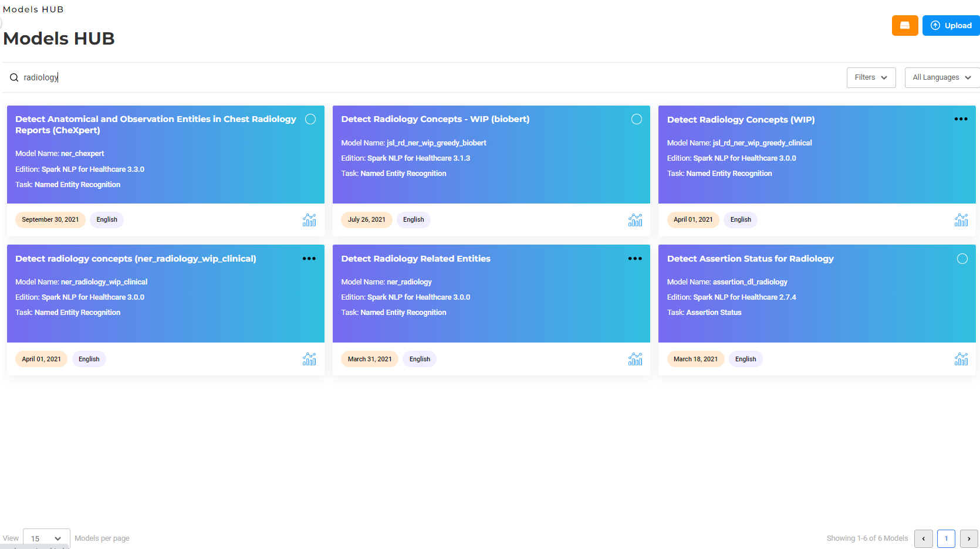Image resolution: width=980 pixels, height=549 pixels.
Task: Select the CheXpert model radio circle
Action: (x=310, y=119)
